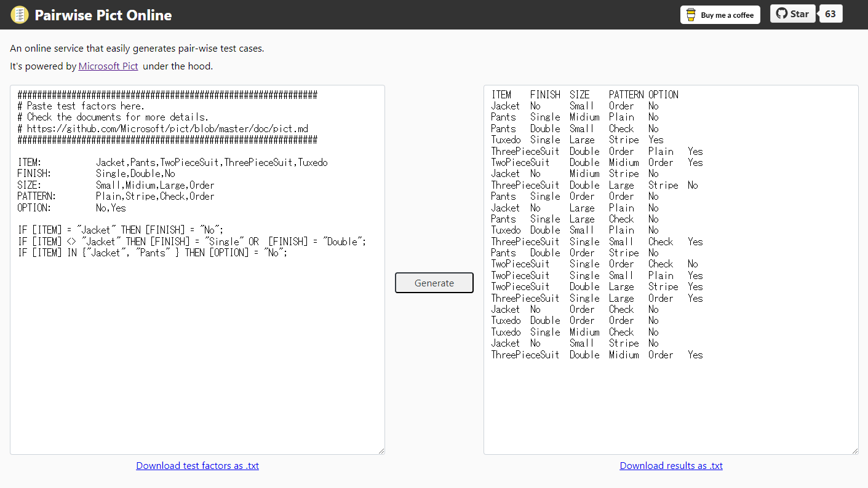The image size is (868, 488).
Task: Place cursor on the ITEM factor line
Action: (172, 163)
